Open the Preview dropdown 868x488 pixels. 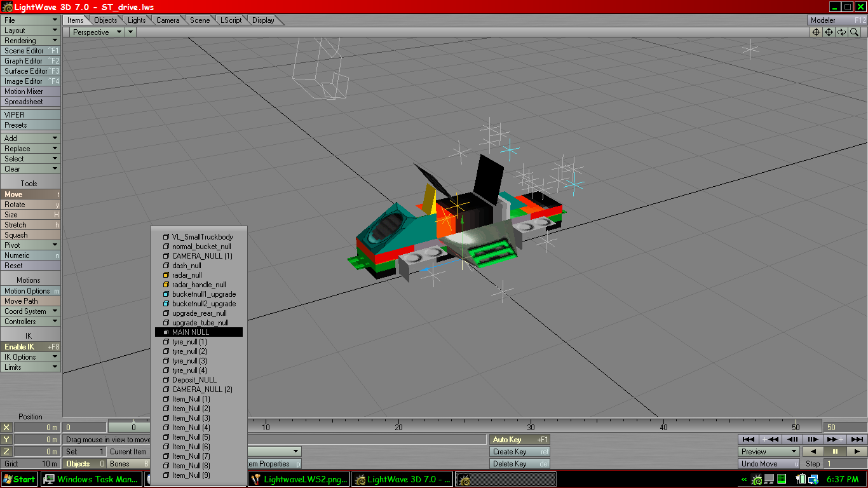(769, 452)
